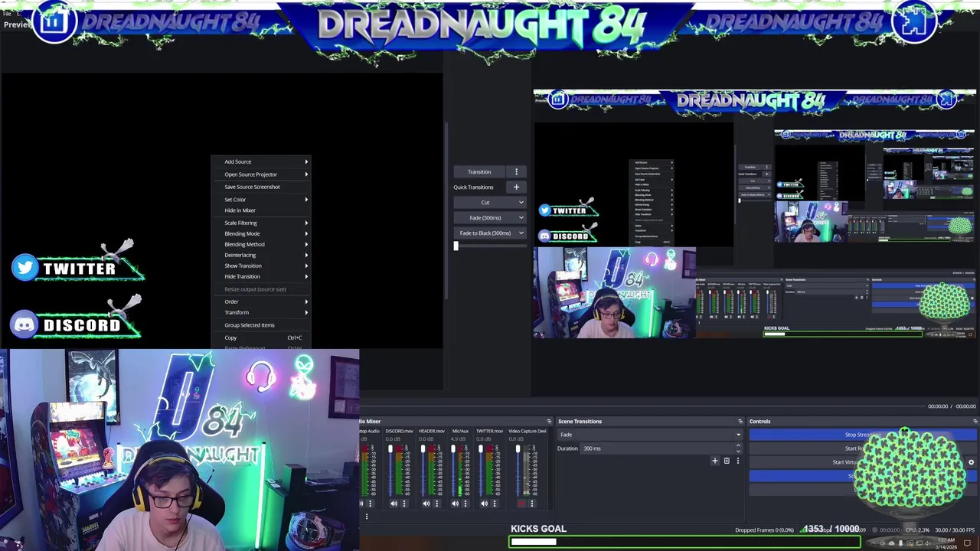980x551 pixels.
Task: Select Copy in the context menu
Action: click(261, 337)
